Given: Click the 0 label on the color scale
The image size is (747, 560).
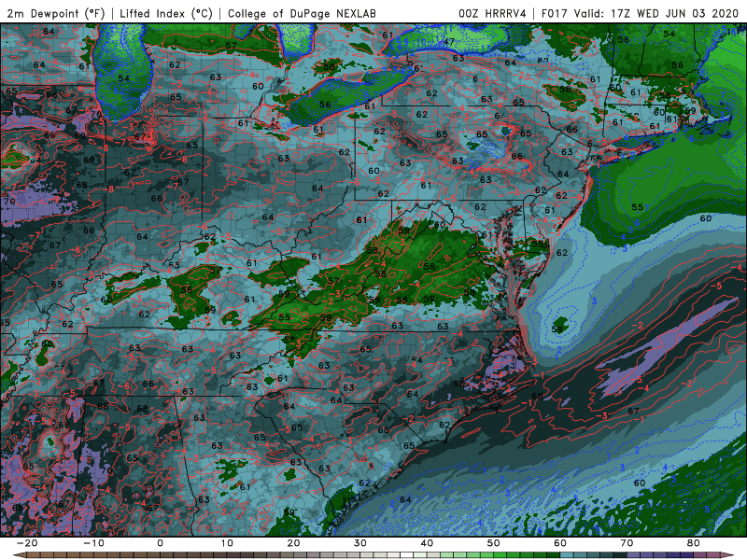Looking at the screenshot, I should (160, 543).
